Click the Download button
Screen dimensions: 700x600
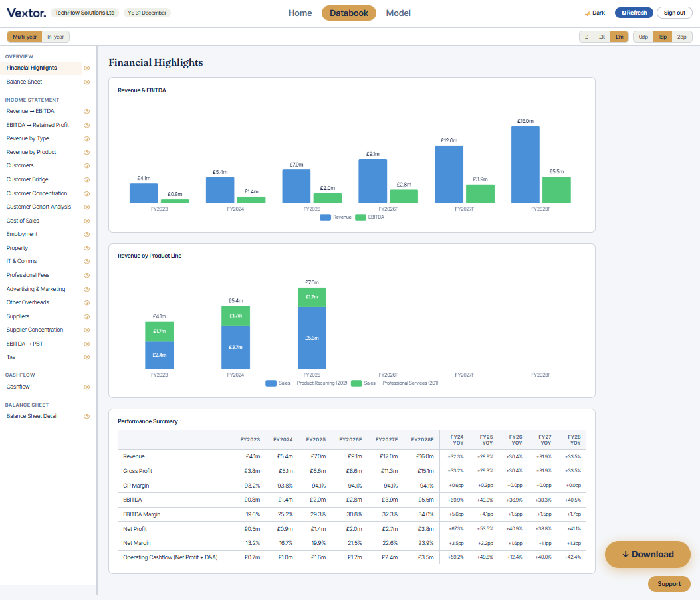tap(647, 555)
